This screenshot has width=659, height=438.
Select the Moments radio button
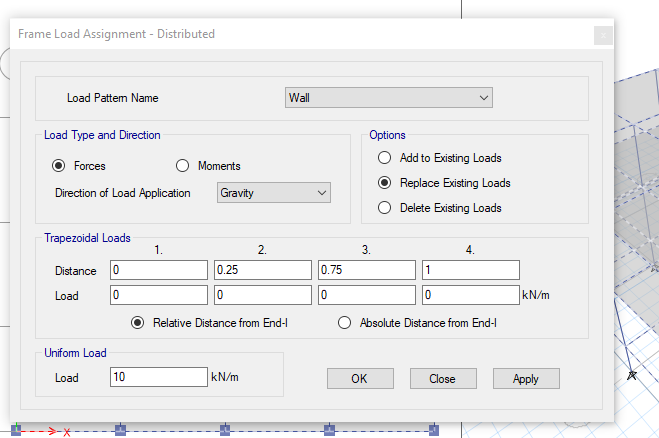(x=182, y=166)
